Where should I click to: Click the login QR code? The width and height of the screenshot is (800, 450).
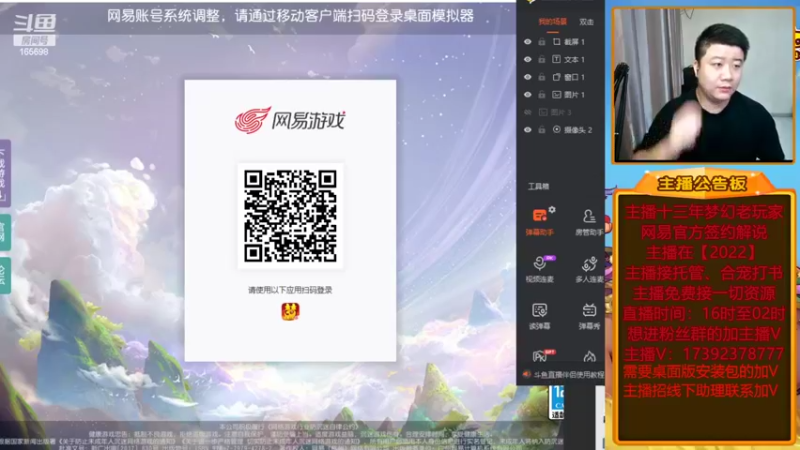pyautogui.click(x=290, y=216)
